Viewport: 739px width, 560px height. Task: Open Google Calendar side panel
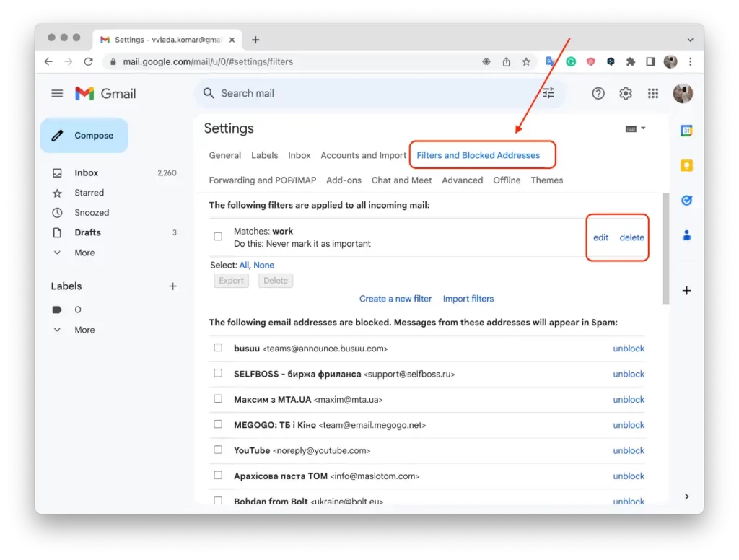click(687, 131)
